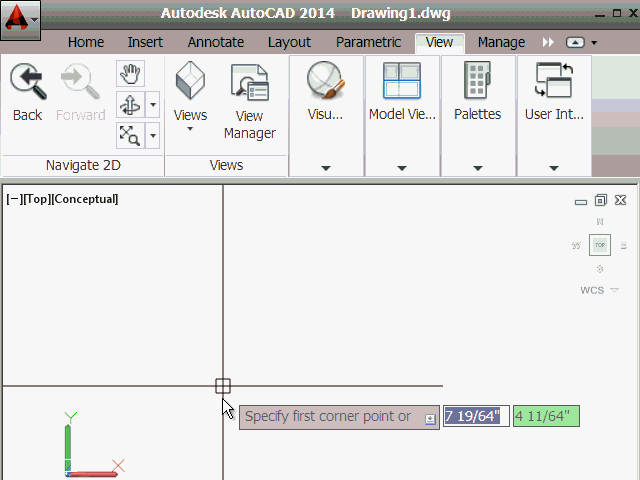Show more ribbon tabs with double arrow
Image resolution: width=640 pixels, height=480 pixels.
click(548, 42)
